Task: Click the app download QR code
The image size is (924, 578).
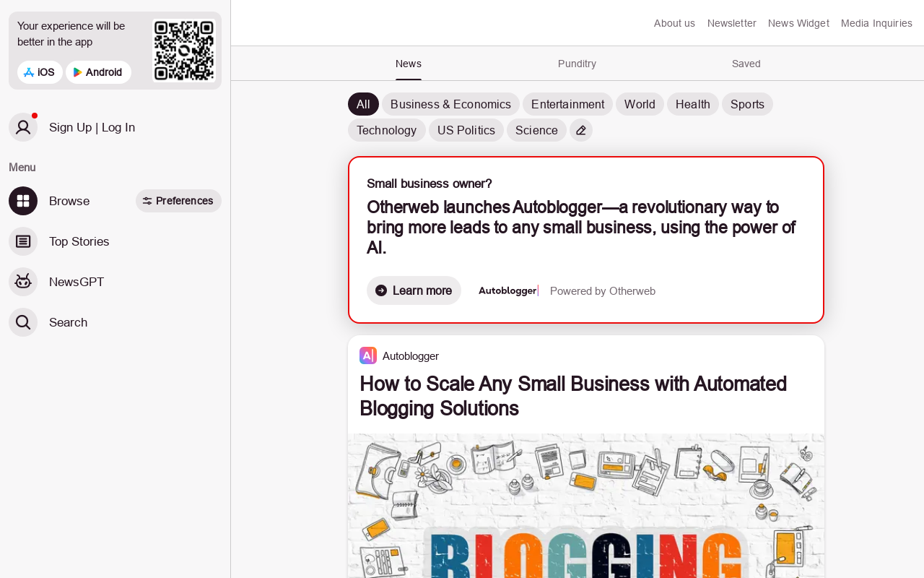Action: coord(184,51)
